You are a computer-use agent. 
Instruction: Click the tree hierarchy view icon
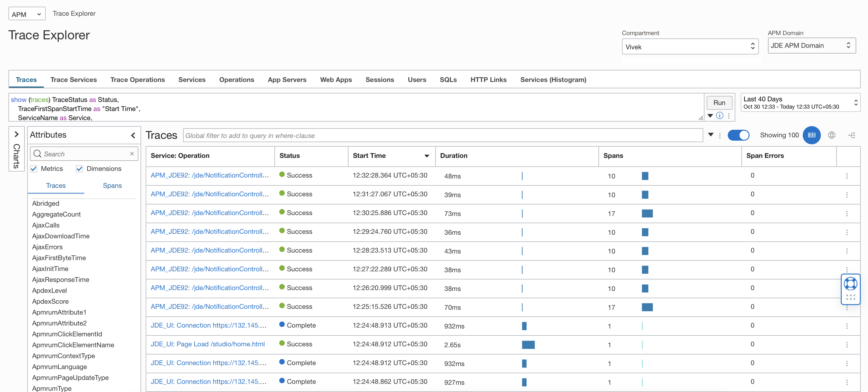[851, 135]
